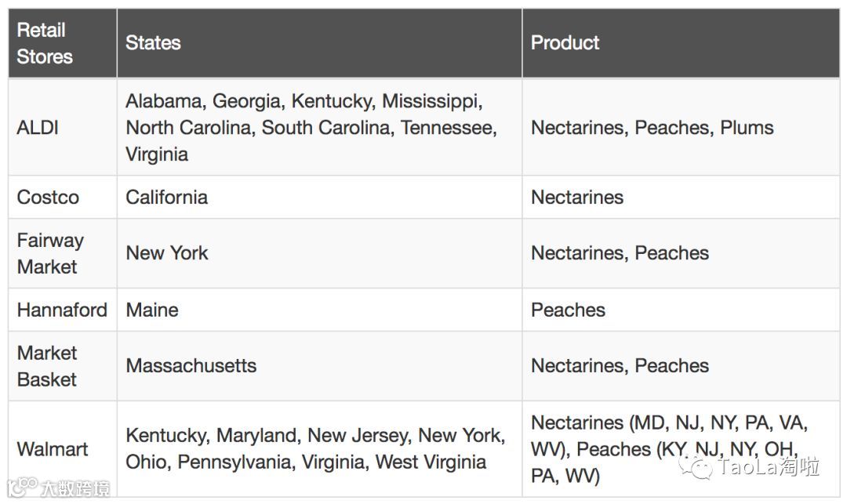Select the ALDI store cell
The width and height of the screenshot is (847, 504).
click(x=63, y=127)
